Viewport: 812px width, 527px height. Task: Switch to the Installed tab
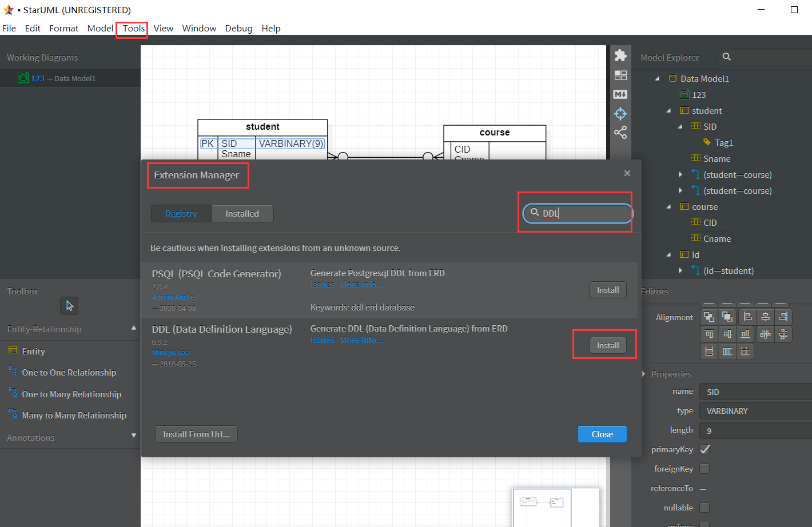coord(242,213)
